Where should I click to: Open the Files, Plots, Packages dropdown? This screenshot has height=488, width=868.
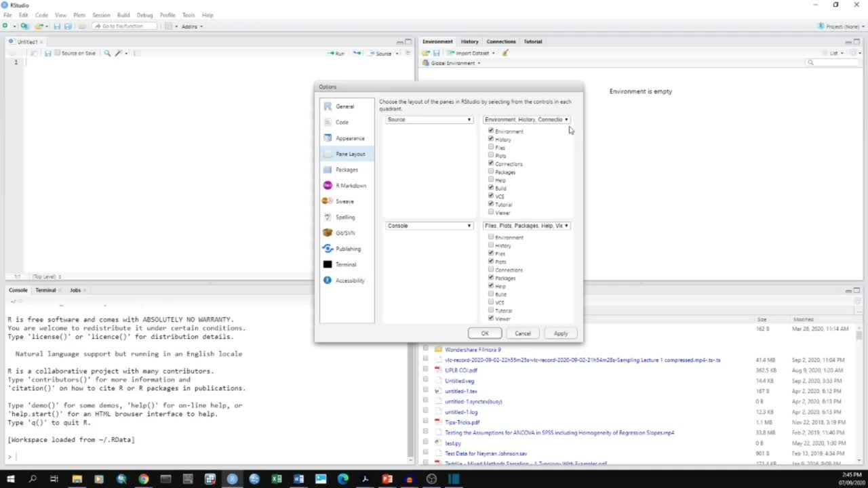coord(527,226)
